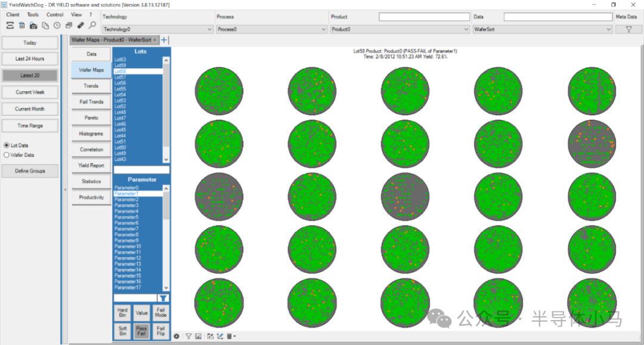
Task: Select the Lot Data radio button
Action: click(x=7, y=145)
